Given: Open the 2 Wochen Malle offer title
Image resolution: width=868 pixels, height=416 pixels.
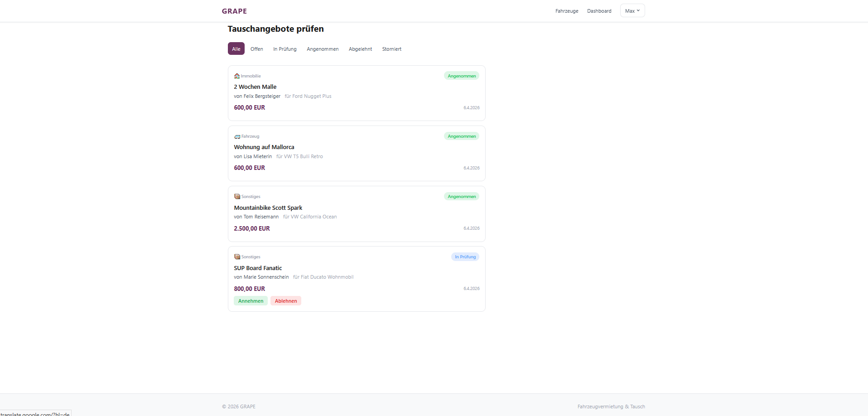Looking at the screenshot, I should coord(255,87).
